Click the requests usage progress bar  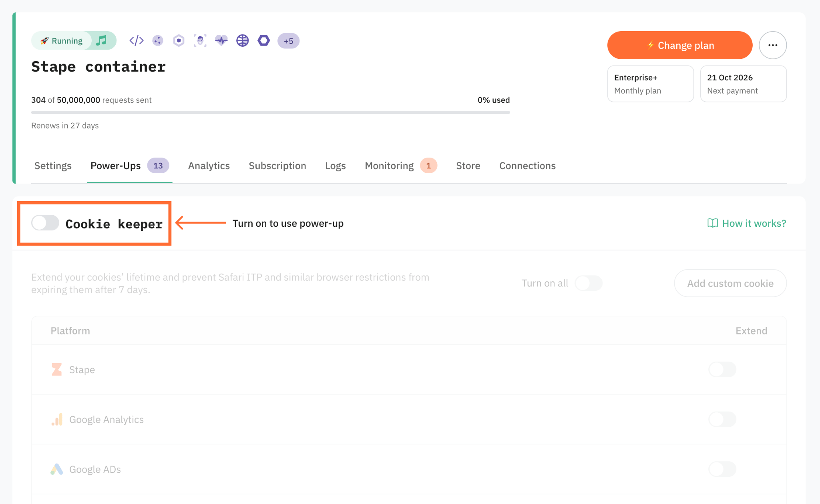tap(271, 112)
